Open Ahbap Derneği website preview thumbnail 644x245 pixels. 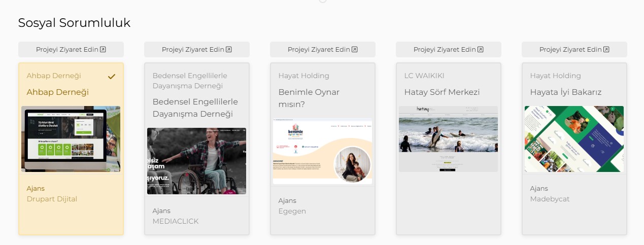(x=71, y=139)
